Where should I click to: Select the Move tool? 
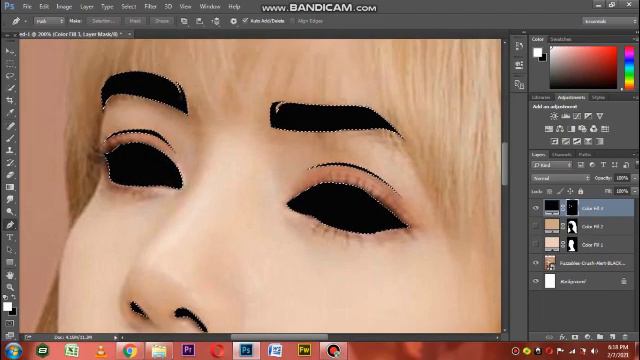[10, 51]
